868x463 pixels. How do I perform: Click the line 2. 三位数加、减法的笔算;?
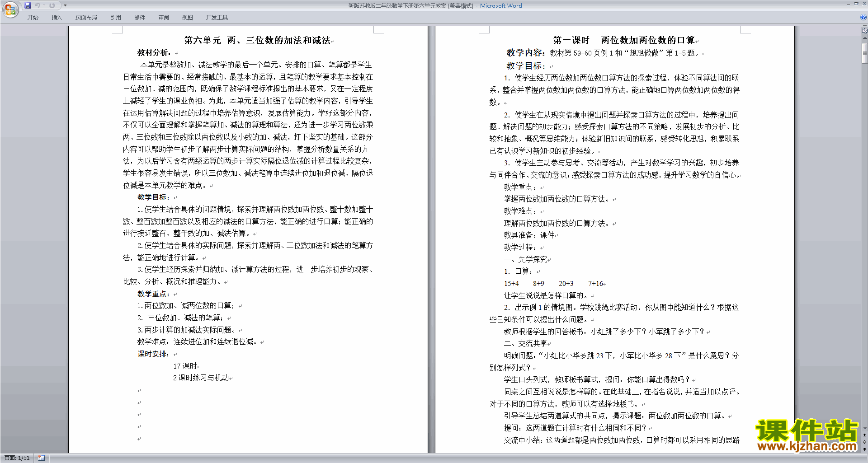[x=181, y=318]
